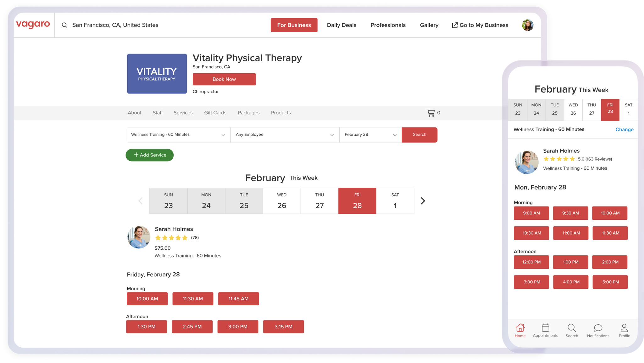Tap the 1:00 PM slot in mobile app

point(571,262)
